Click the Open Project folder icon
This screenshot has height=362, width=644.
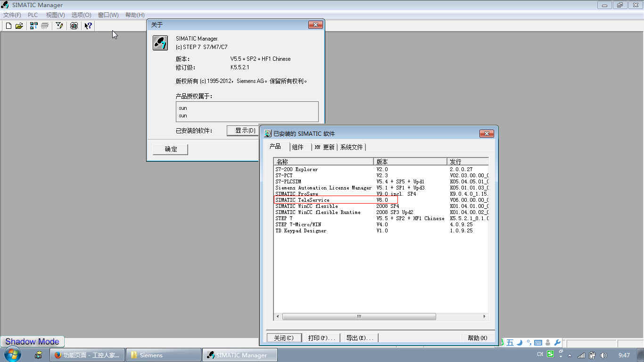coord(19,26)
